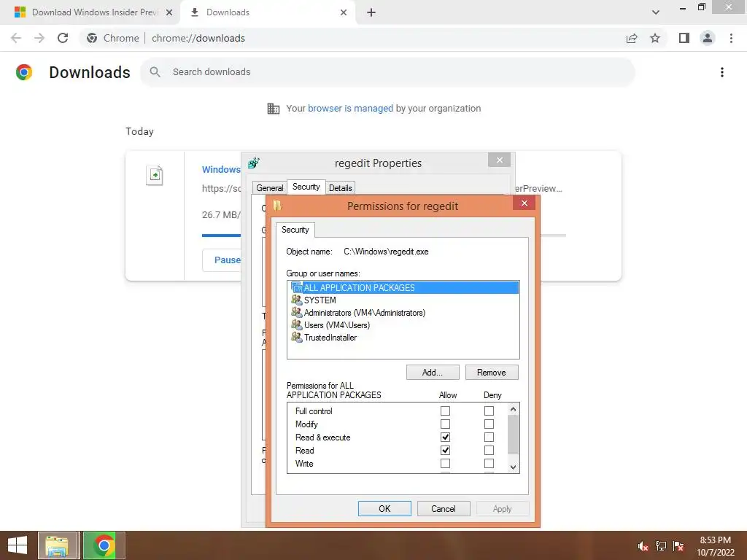Open the Details tab in regedit Properties
747x560 pixels.
[x=340, y=188]
